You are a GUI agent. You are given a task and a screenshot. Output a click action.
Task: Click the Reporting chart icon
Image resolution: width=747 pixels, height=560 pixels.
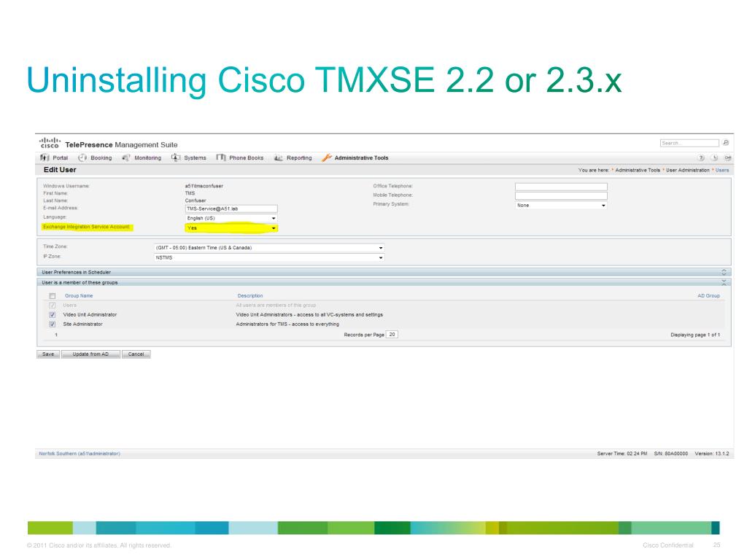[x=278, y=157]
